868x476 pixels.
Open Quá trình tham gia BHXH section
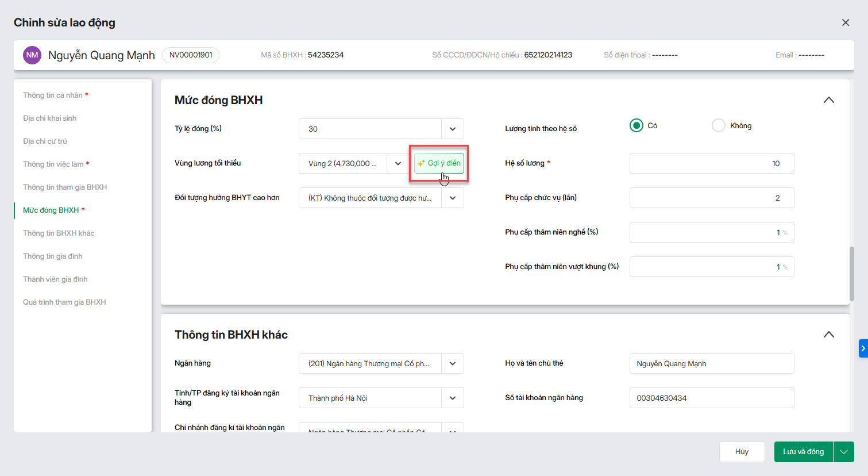click(x=64, y=302)
